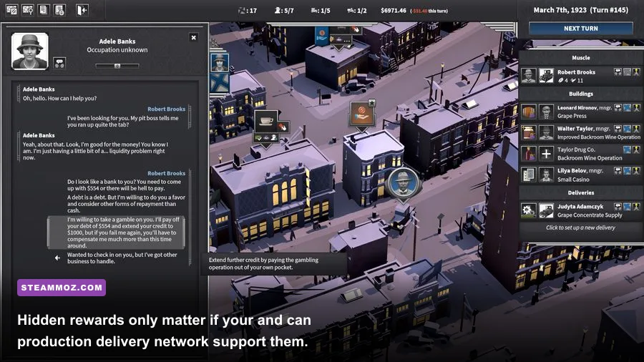Click coffee cup building marker on map
The height and width of the screenshot is (362, 644).
(265, 122)
